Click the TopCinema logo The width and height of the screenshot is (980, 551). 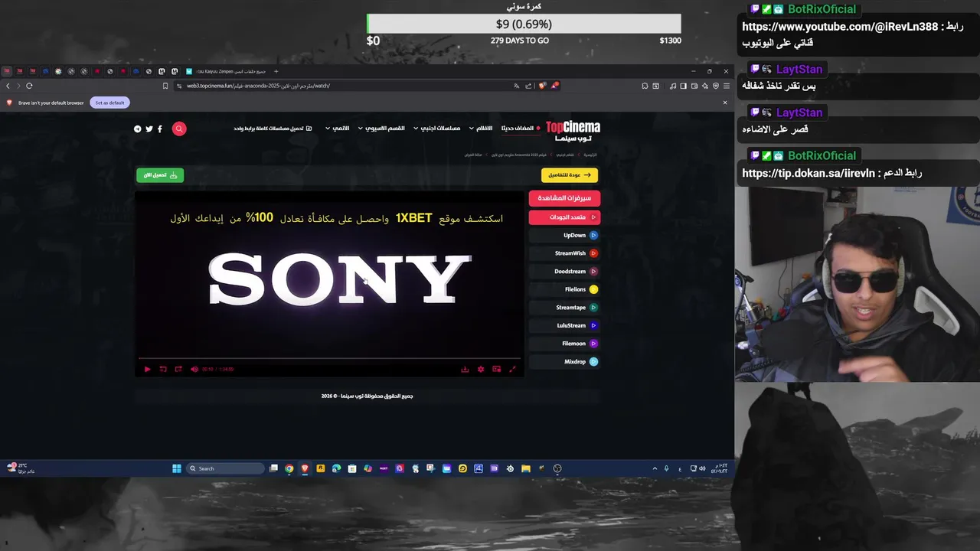pyautogui.click(x=573, y=130)
